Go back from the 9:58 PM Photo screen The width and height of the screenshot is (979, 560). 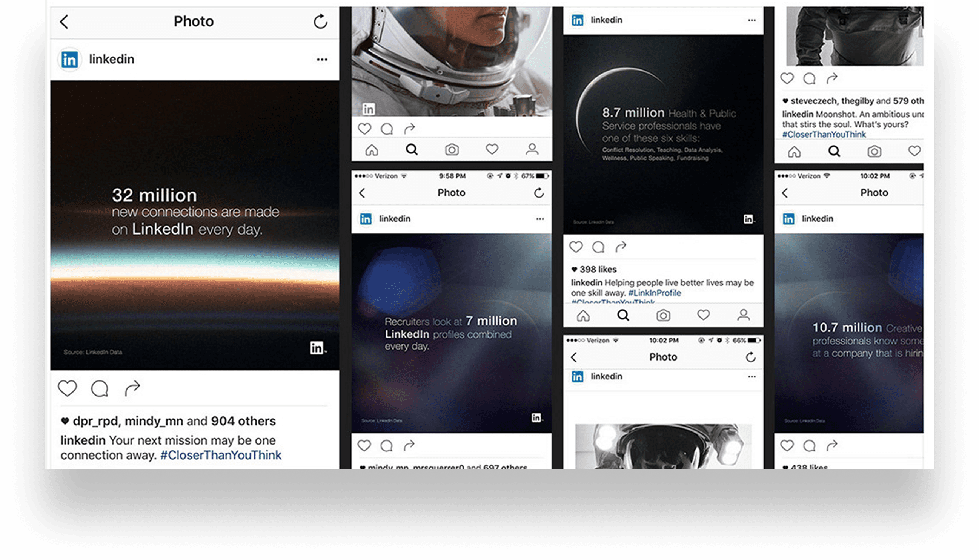[362, 193]
